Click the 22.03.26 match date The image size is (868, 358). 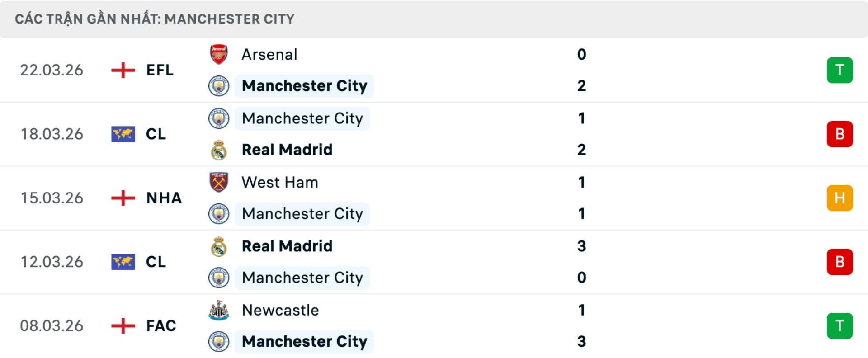click(x=52, y=70)
